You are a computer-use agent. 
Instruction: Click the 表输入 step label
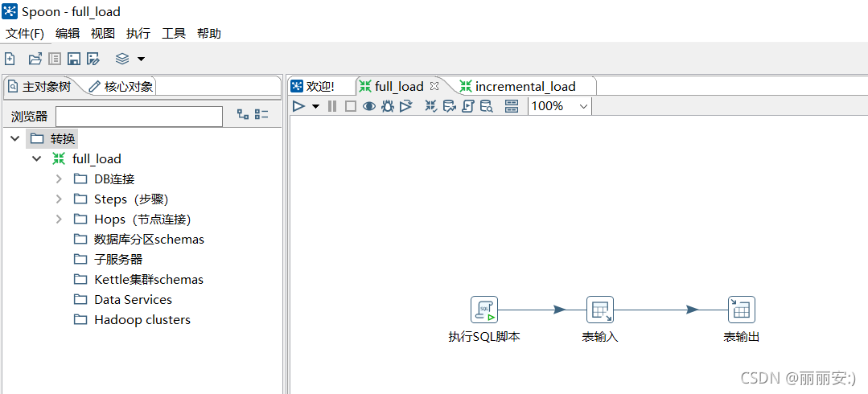point(600,336)
